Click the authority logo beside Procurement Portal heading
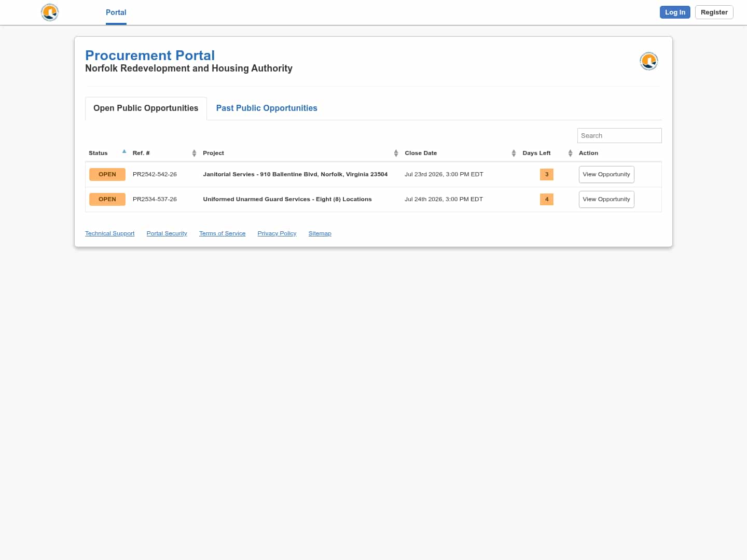 (649, 61)
